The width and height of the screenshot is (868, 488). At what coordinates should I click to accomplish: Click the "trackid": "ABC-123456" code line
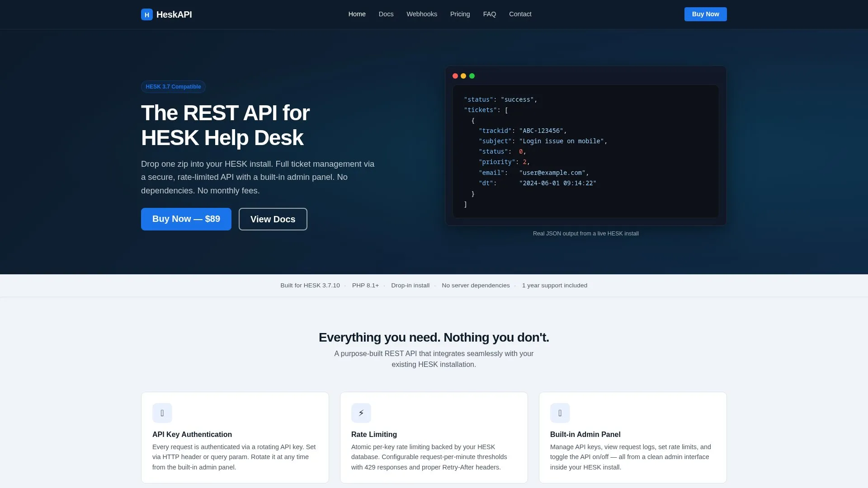pyautogui.click(x=523, y=131)
